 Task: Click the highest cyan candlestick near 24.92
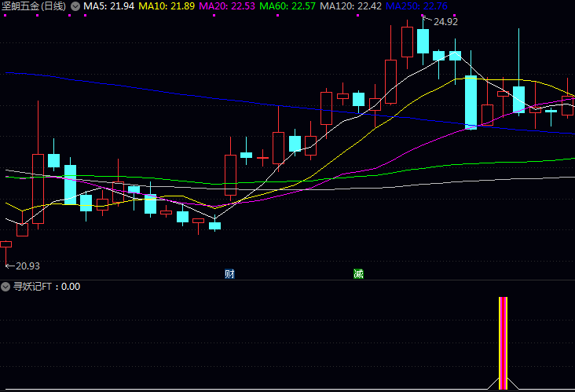pyautogui.click(x=423, y=41)
